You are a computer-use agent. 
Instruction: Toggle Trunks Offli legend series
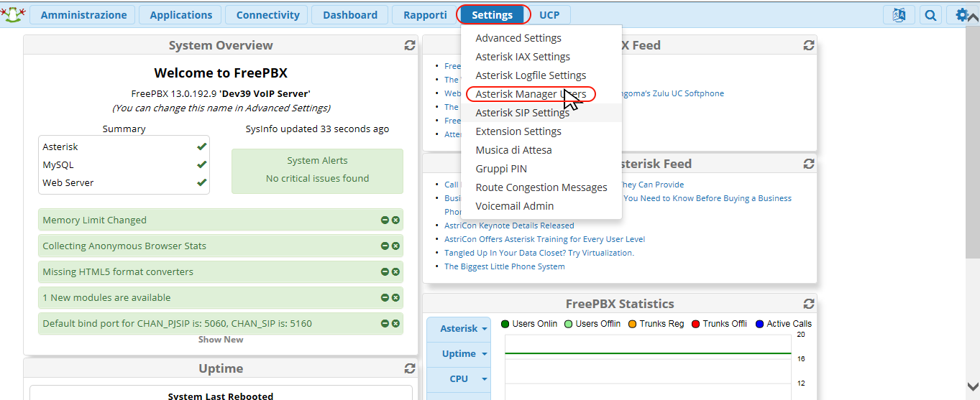[719, 324]
